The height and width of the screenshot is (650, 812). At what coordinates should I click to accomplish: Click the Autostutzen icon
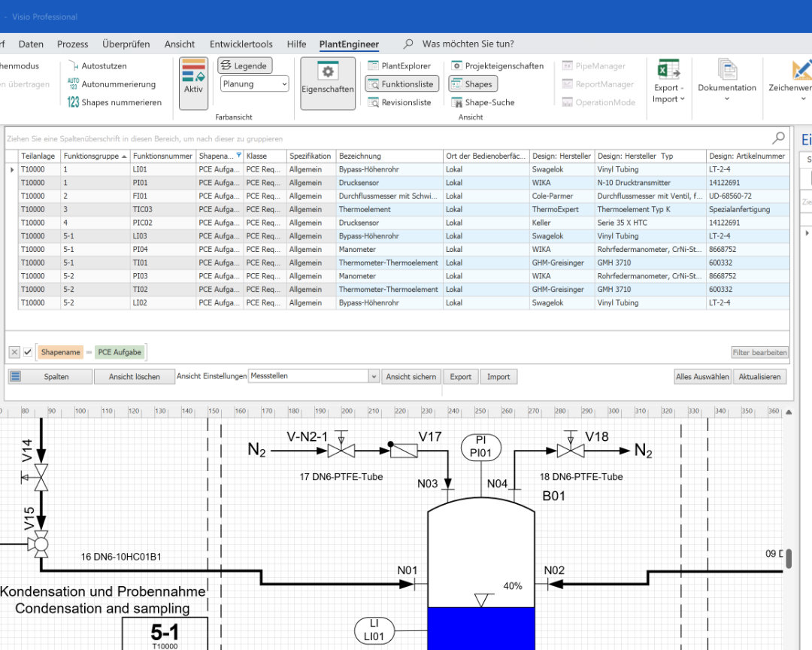coord(73,66)
